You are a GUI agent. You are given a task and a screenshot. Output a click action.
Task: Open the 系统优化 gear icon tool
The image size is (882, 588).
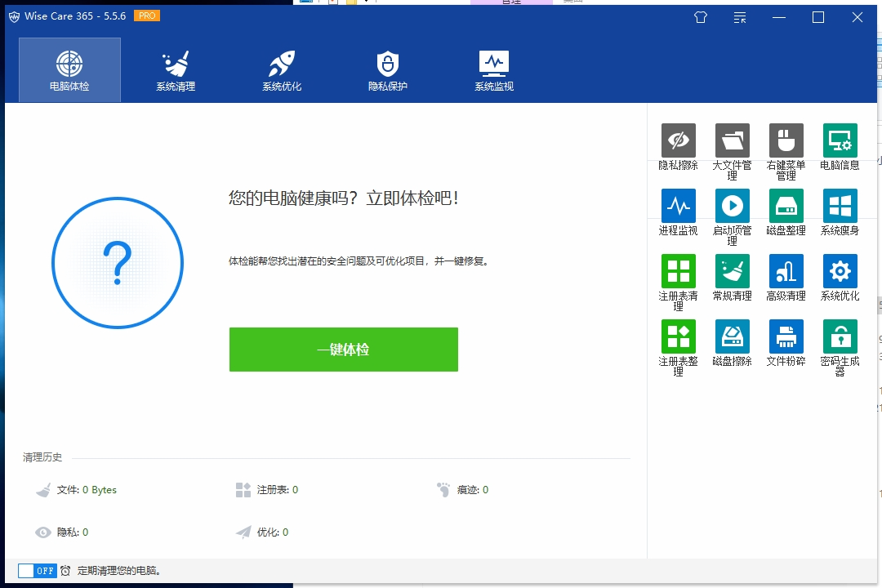tap(840, 271)
